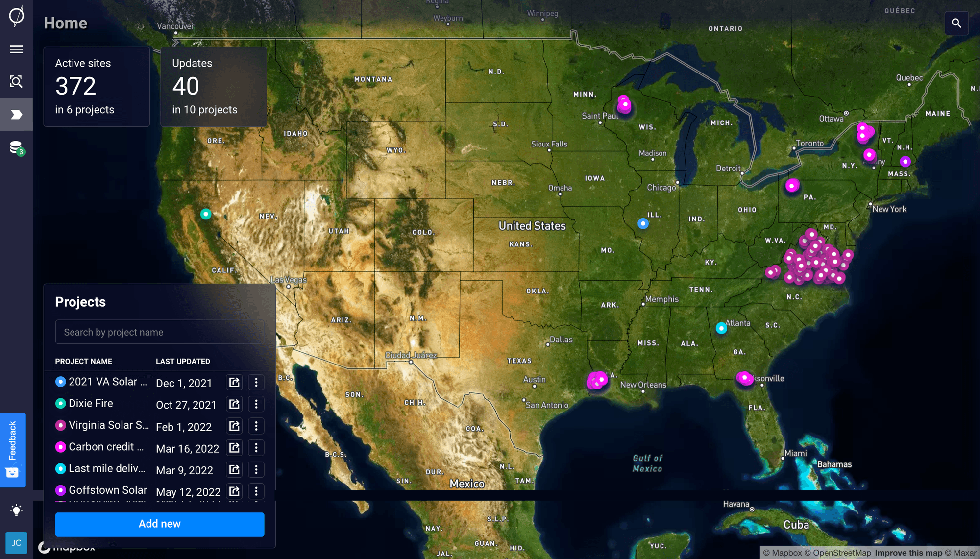
Task: Click the Search by project name field
Action: coord(159,332)
